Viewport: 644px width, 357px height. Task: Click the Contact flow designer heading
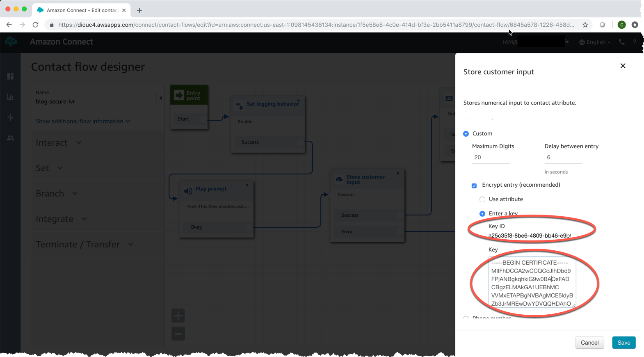pos(88,66)
